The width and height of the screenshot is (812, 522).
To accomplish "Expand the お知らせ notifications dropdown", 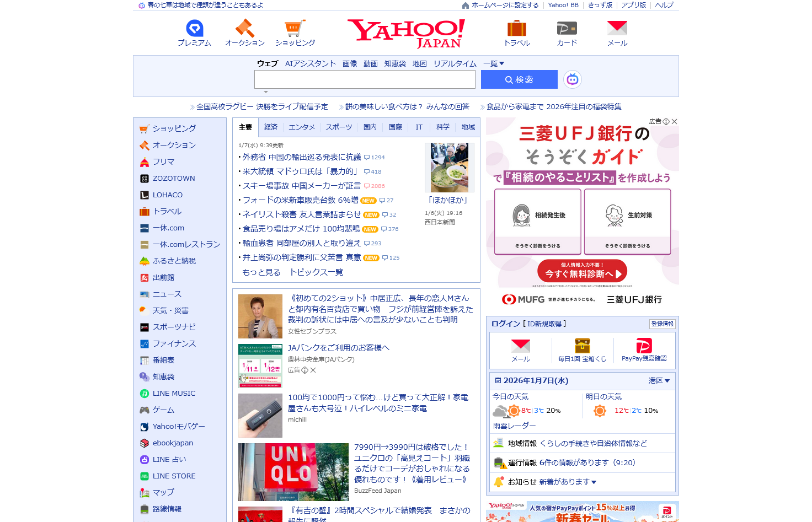I will (594, 482).
